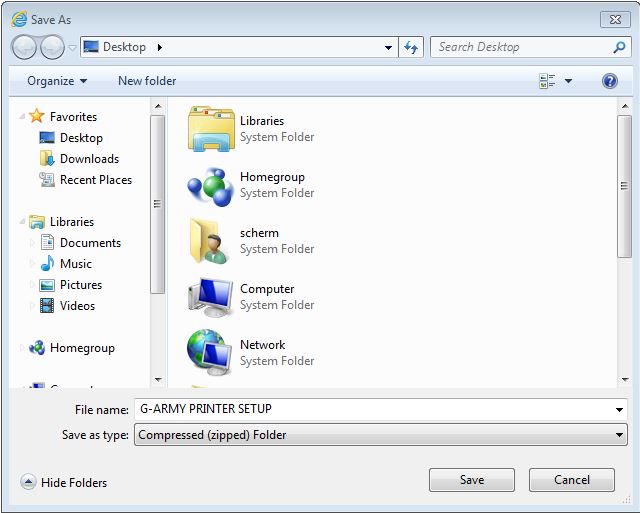Click the Network globe icon in file list

click(x=210, y=352)
